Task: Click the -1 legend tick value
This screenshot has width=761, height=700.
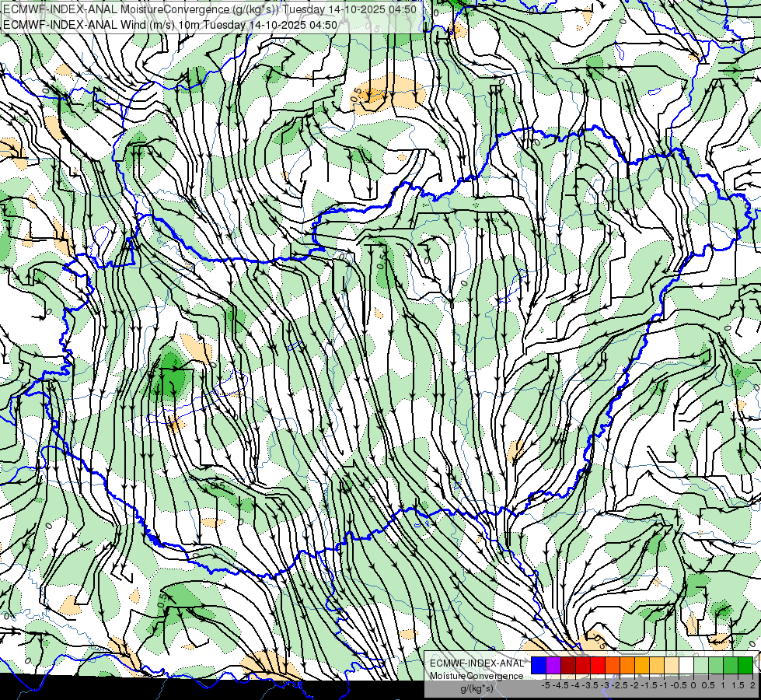Action: (x=664, y=685)
